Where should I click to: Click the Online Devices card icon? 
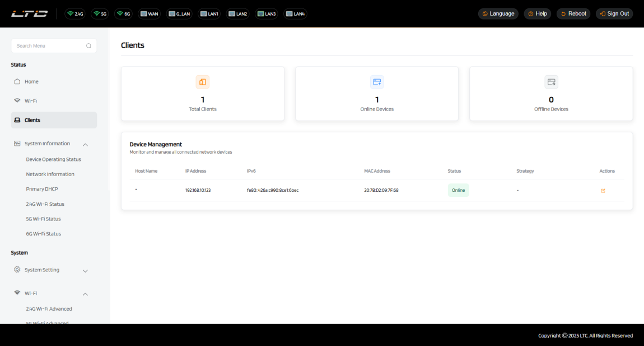(x=377, y=82)
